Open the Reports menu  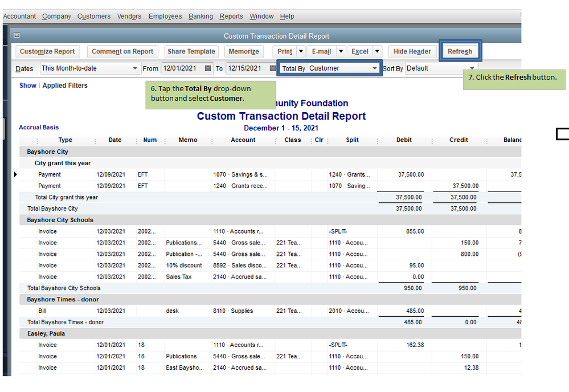[x=231, y=17]
